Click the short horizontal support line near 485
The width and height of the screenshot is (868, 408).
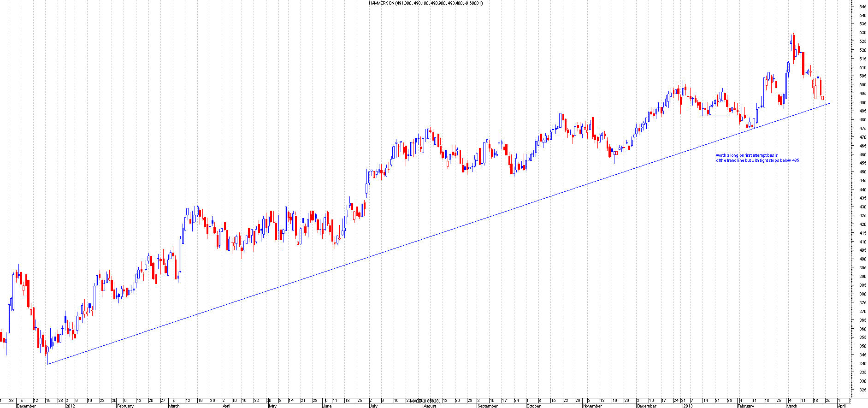point(714,116)
